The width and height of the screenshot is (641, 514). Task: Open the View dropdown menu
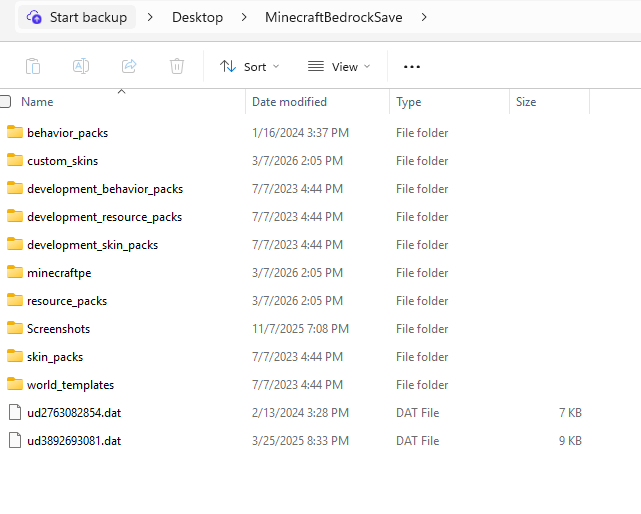point(339,67)
